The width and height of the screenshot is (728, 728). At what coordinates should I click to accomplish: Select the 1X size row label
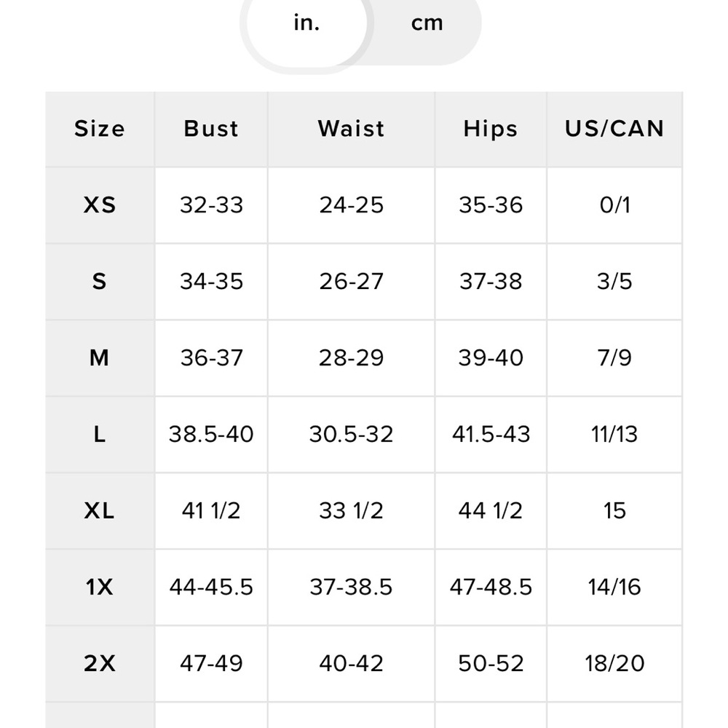click(100, 587)
